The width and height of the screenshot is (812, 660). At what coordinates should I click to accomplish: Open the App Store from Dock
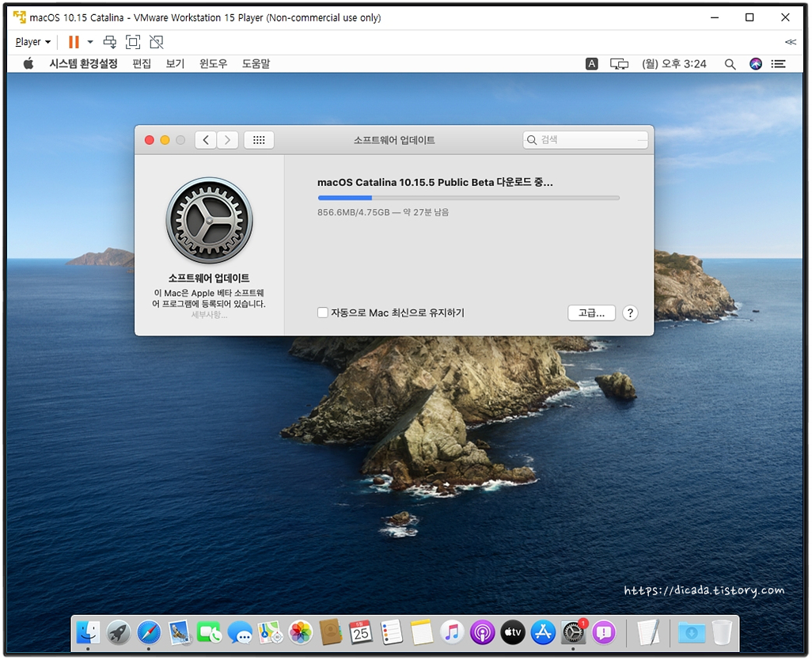[x=543, y=632]
